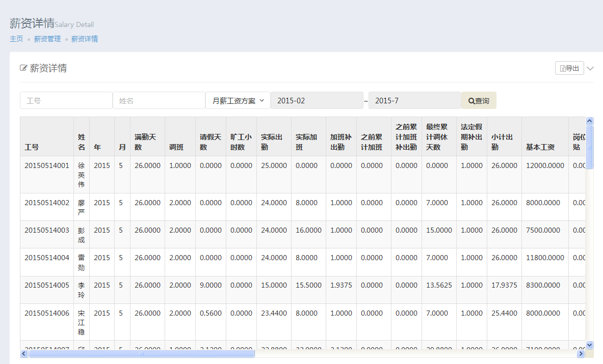Click the 导出 export button
Viewport: 603px width, 364px height.
tap(569, 68)
